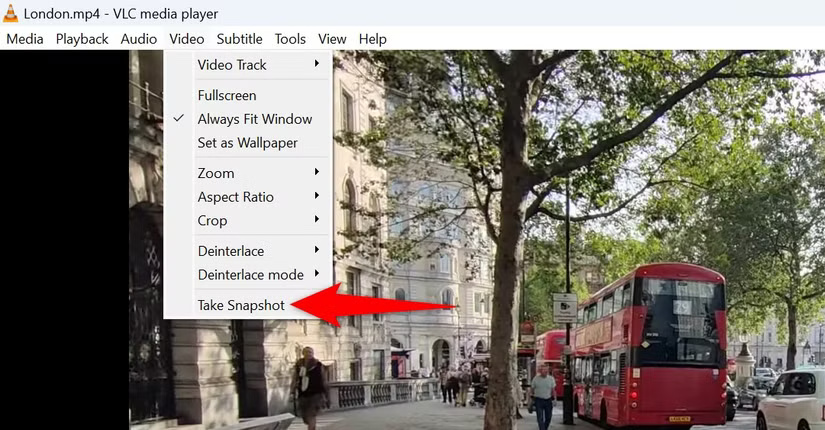Expand the Crop submenu

248,221
